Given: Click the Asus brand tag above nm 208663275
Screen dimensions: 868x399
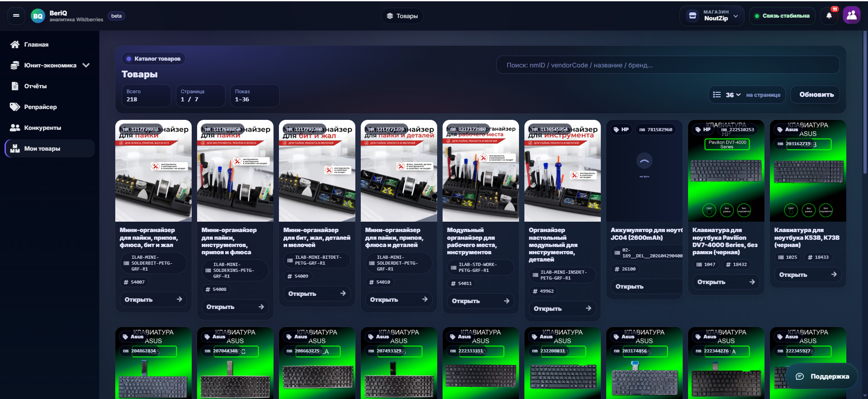Looking at the screenshot, I should 297,337.
